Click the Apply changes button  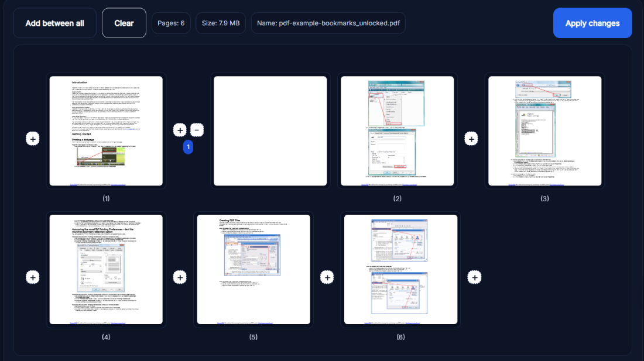(x=592, y=23)
